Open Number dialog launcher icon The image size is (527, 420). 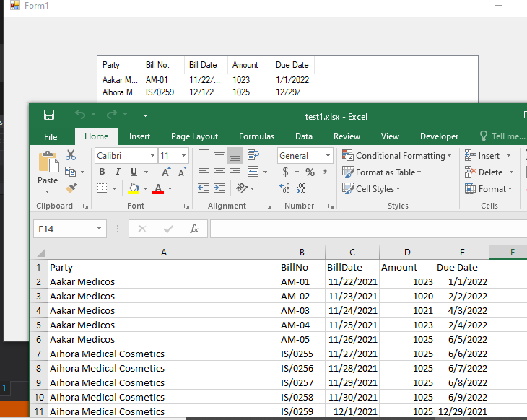coord(331,206)
